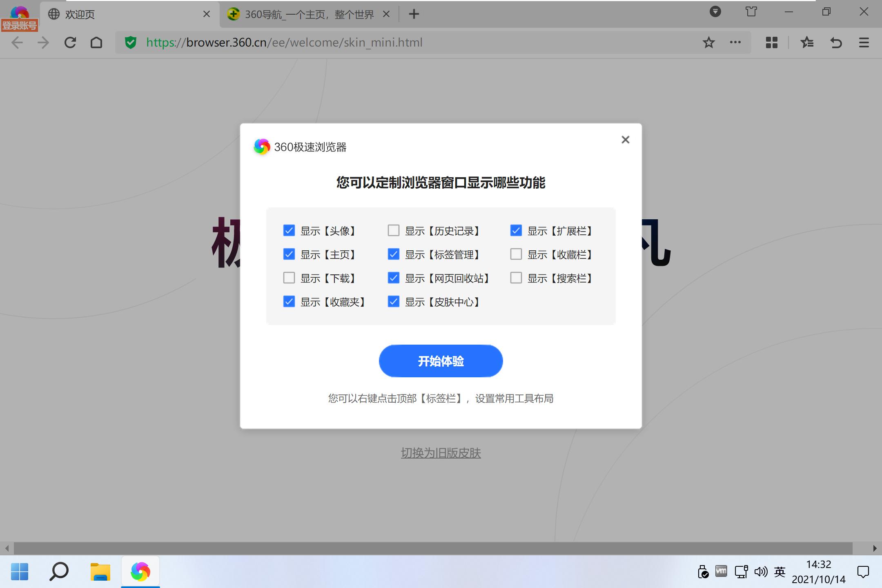Click the undo closed tab icon
This screenshot has height=588, width=882.
coord(836,42)
